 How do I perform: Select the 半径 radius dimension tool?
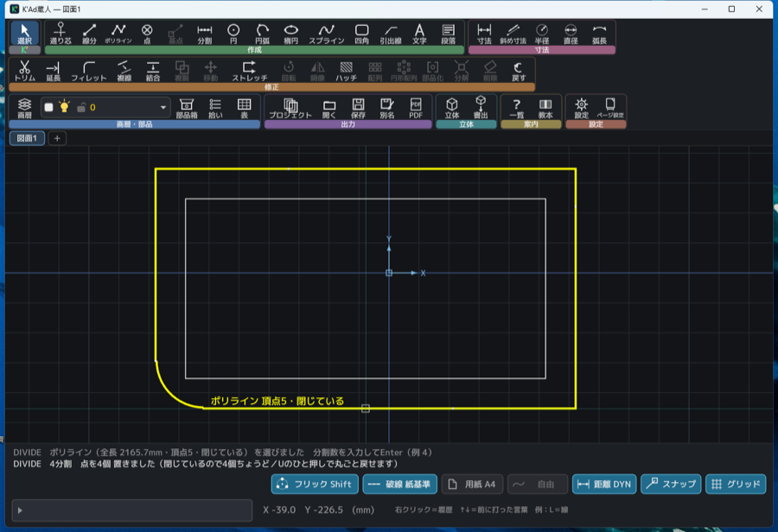pos(542,34)
